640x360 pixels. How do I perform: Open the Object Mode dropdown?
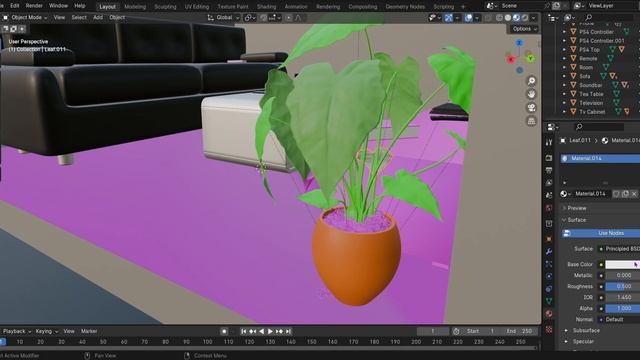25,18
